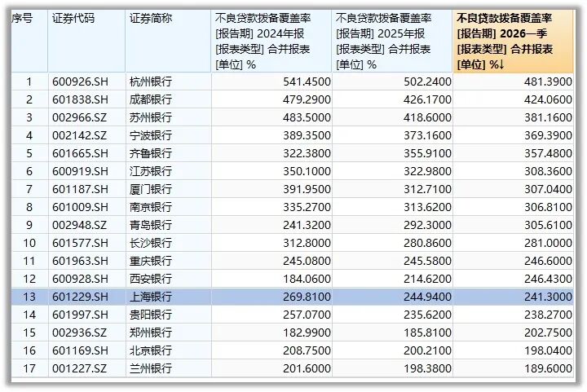Select security code 600928.SH
This screenshot has width=587, height=392.
click(x=80, y=279)
